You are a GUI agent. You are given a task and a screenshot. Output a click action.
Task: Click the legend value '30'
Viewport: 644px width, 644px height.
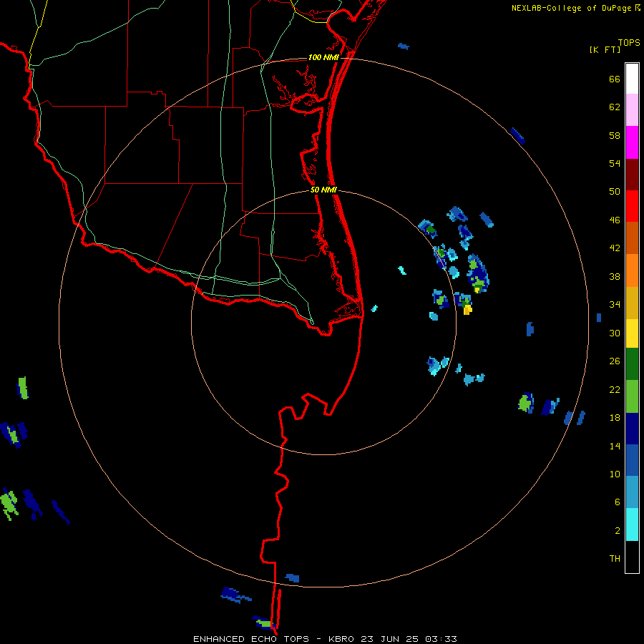615,333
